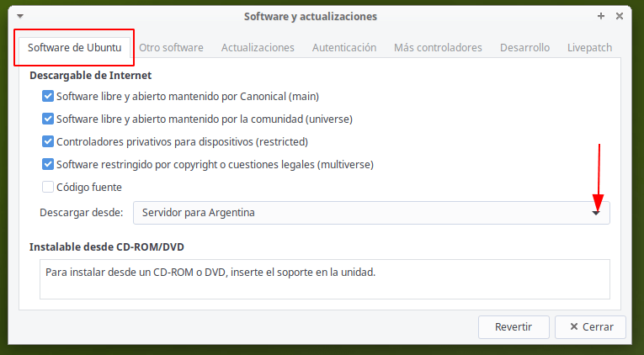
Task: Open the window menu arrow in titlebar
Action: tap(20, 17)
